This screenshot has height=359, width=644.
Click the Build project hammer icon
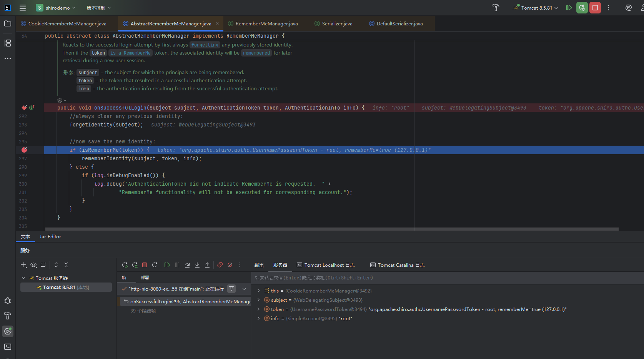tap(496, 8)
